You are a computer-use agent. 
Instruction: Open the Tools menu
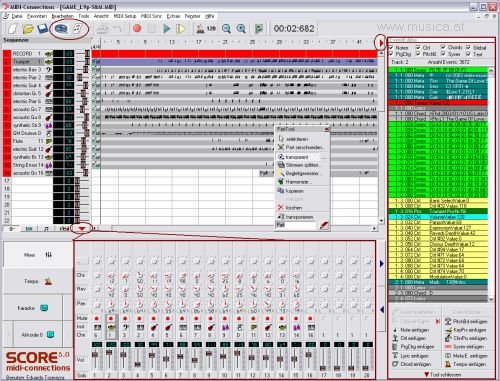point(84,16)
